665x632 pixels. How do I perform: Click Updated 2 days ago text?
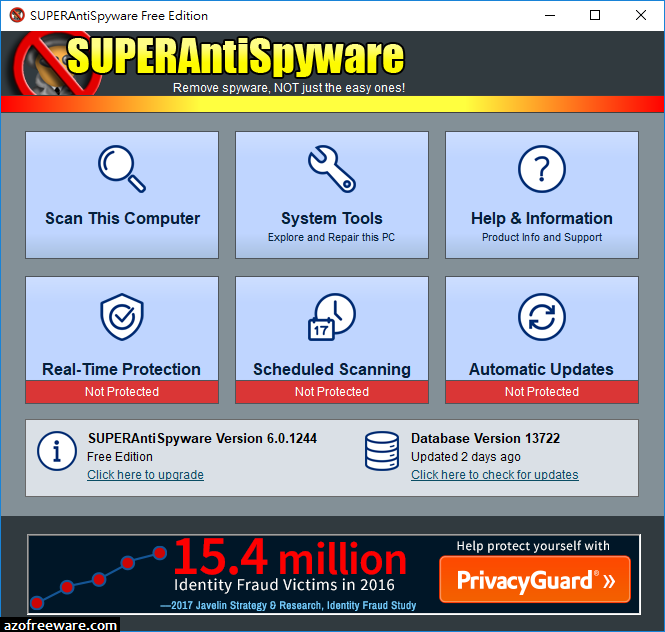pos(466,457)
